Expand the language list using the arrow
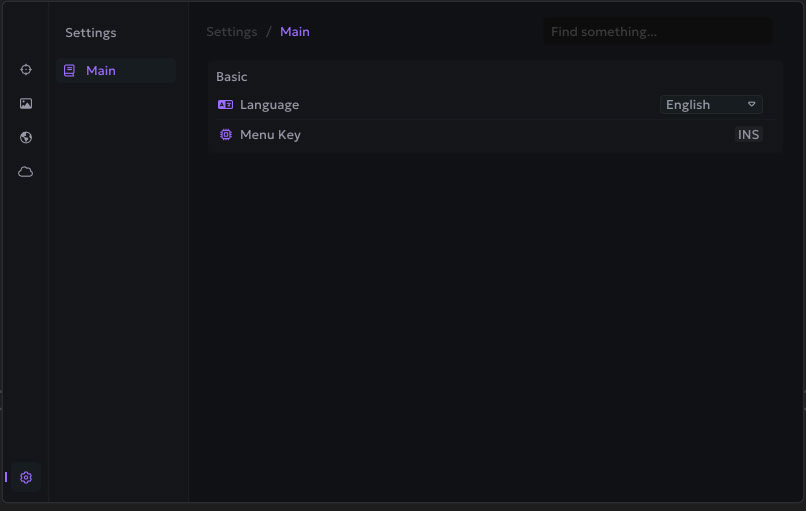Image resolution: width=806 pixels, height=511 pixels. [752, 104]
